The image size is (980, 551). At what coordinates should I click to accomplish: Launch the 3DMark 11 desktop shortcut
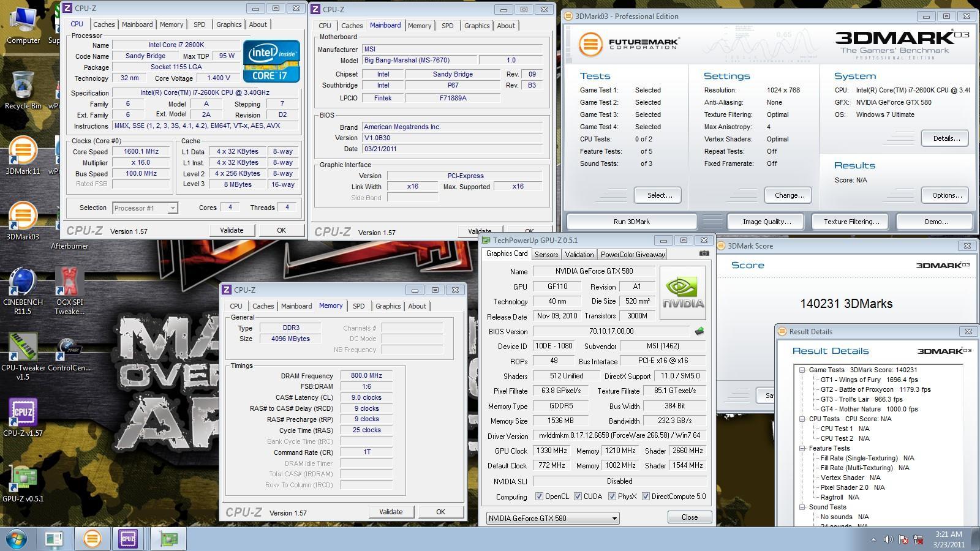[x=23, y=156]
